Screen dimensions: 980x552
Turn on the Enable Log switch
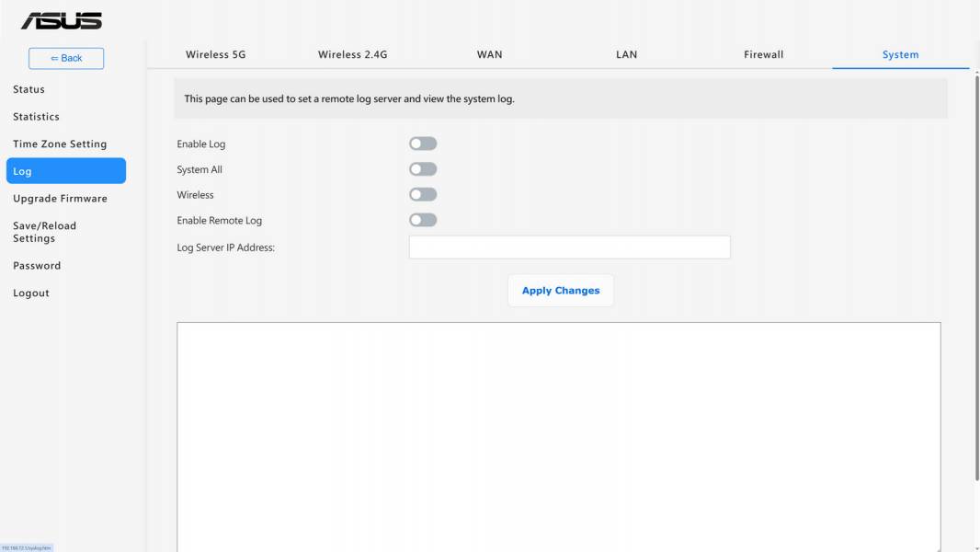(423, 144)
